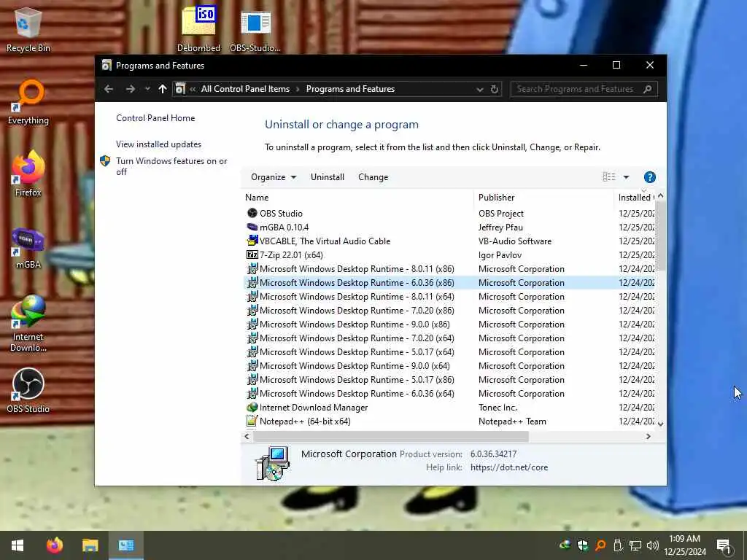
Task: Open mGBA desktop shortcut
Action: (28, 248)
